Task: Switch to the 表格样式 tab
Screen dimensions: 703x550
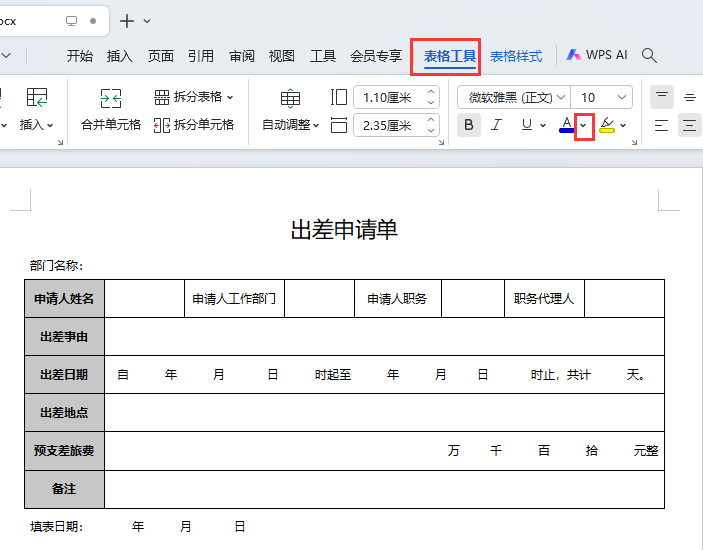Action: pos(516,56)
